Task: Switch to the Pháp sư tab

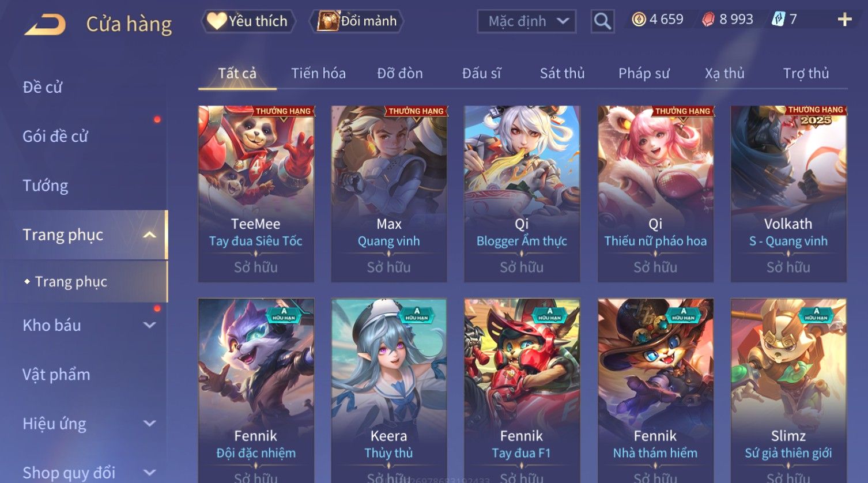Action: coord(644,74)
